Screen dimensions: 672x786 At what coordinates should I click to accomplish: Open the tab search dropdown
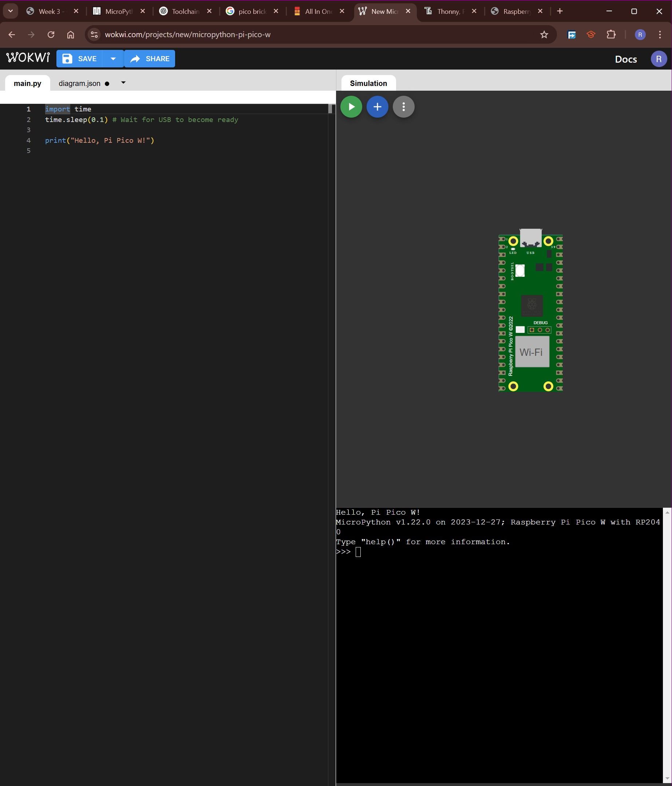coord(11,11)
